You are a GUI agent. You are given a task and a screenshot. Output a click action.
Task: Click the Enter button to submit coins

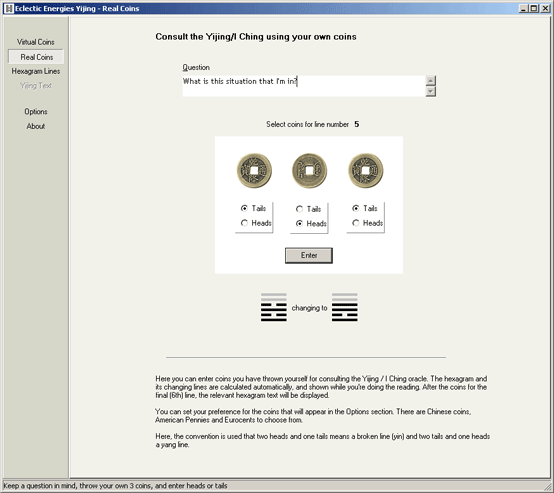click(309, 255)
